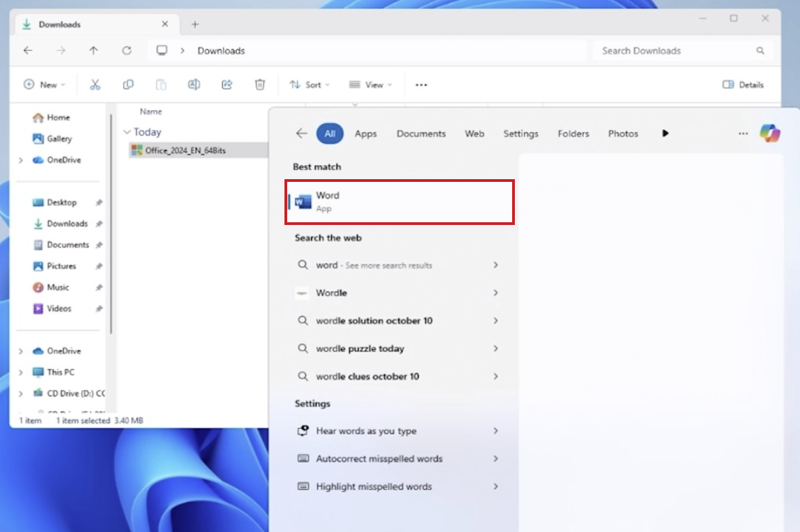800x532 pixels.
Task: Switch to the Photos filter tab
Action: point(623,133)
